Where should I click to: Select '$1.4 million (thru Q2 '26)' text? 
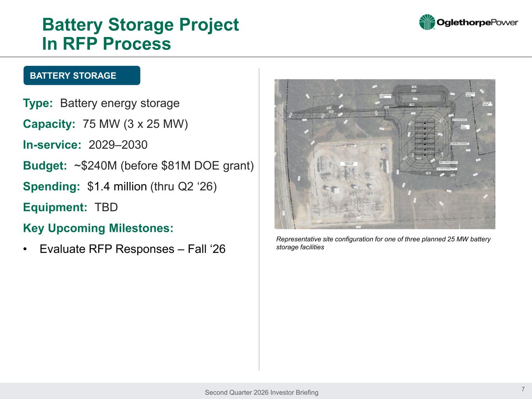coord(152,187)
